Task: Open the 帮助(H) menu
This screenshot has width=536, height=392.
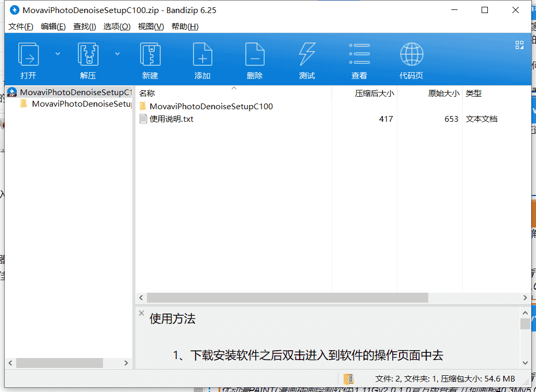Action: [x=185, y=27]
